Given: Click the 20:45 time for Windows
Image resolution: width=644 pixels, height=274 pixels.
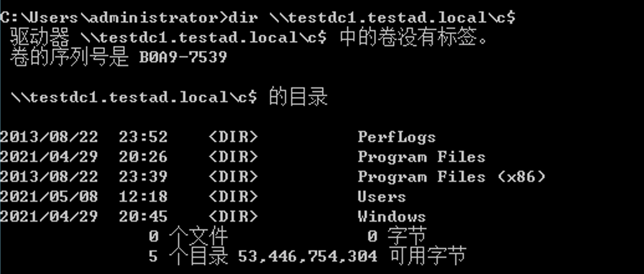Looking at the screenshot, I should 144,217.
